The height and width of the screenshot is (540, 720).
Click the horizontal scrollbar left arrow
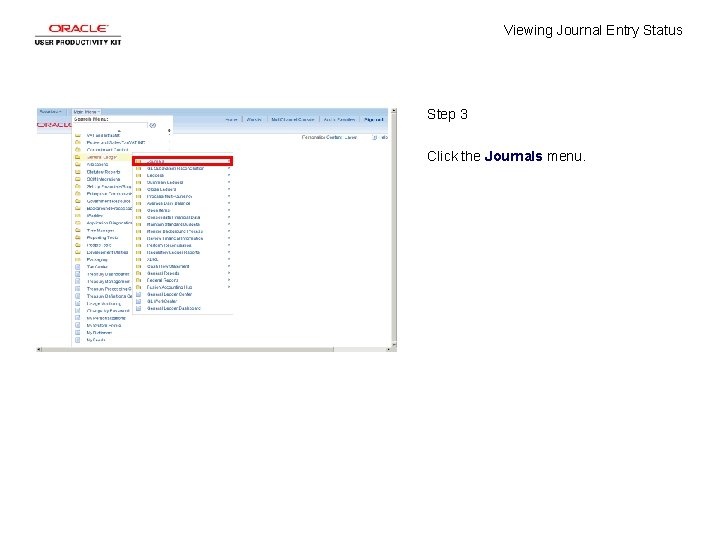[39, 349]
